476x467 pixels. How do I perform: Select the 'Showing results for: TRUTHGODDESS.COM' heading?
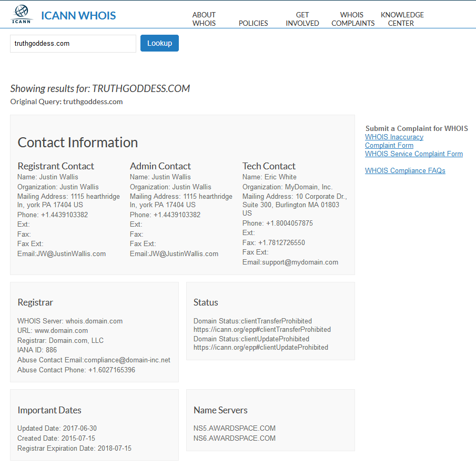point(100,88)
